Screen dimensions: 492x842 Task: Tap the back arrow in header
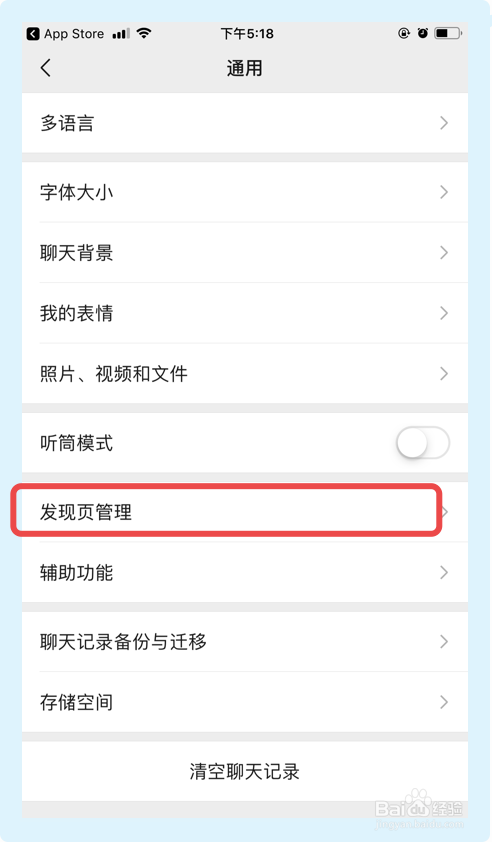point(46,68)
